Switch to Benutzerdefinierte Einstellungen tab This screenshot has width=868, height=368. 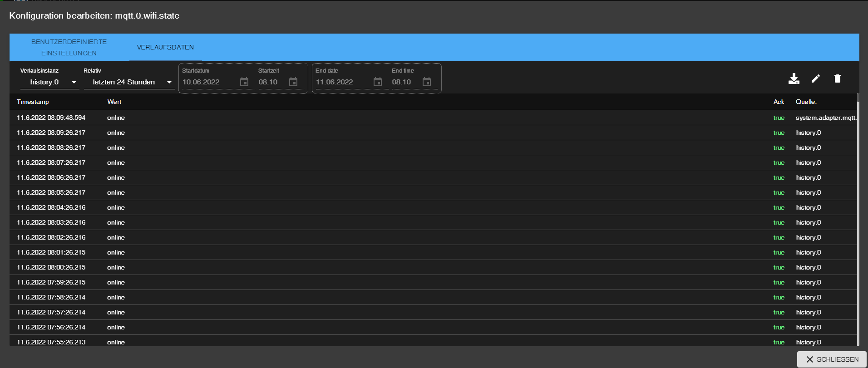pyautogui.click(x=69, y=47)
